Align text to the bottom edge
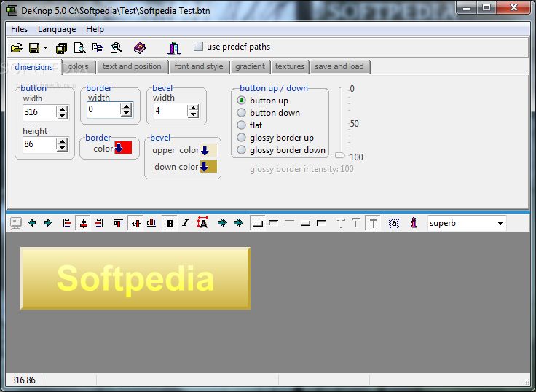This screenshot has width=536, height=392. [x=151, y=223]
